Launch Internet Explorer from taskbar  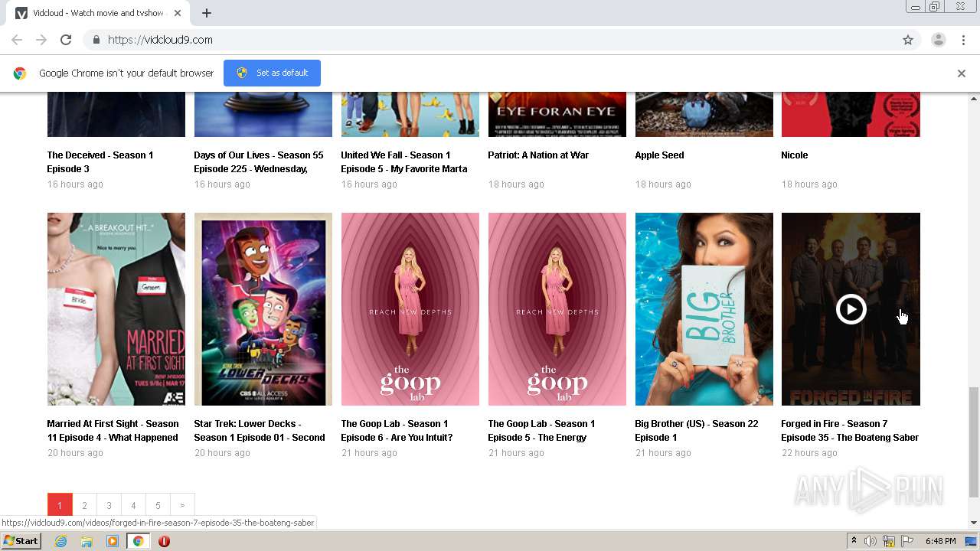coord(60,541)
